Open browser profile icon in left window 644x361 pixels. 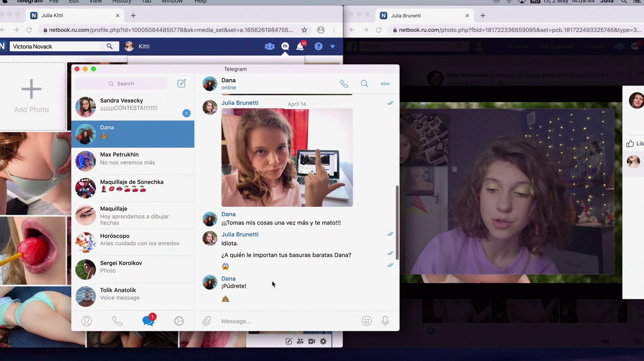click(321, 30)
